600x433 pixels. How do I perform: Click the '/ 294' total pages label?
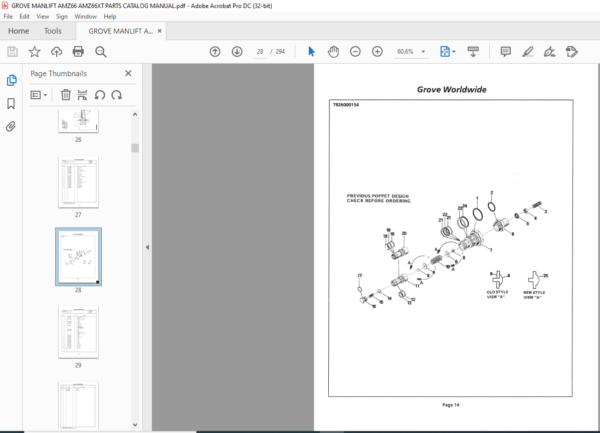point(278,52)
